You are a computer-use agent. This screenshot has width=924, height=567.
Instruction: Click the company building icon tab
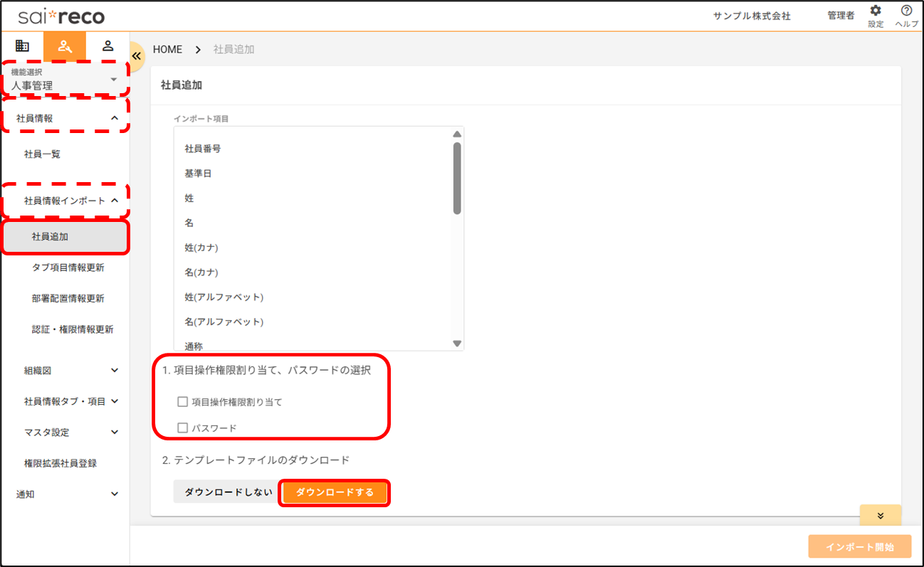[22, 46]
